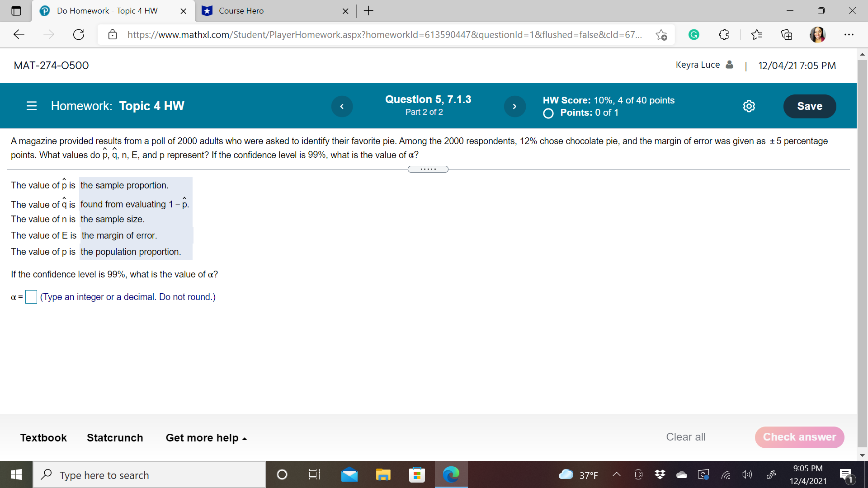
Task: Click the Grammarly extension icon
Action: pyautogui.click(x=694, y=34)
